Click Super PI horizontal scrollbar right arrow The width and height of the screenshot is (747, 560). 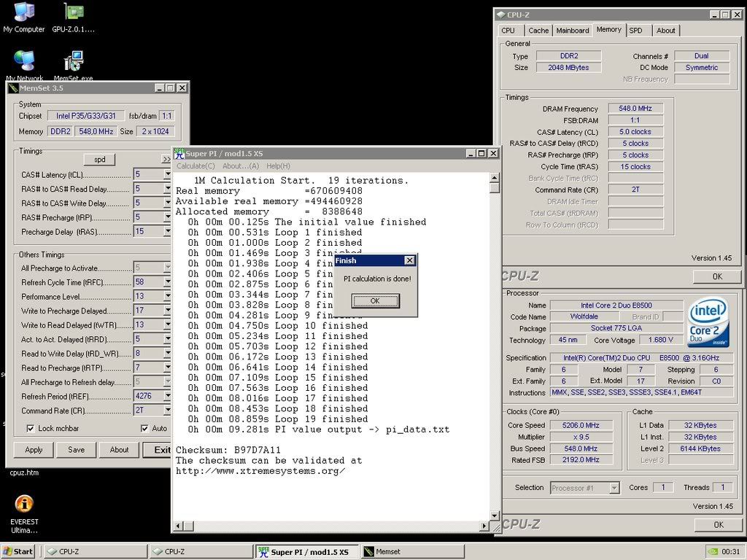pyautogui.click(x=484, y=526)
